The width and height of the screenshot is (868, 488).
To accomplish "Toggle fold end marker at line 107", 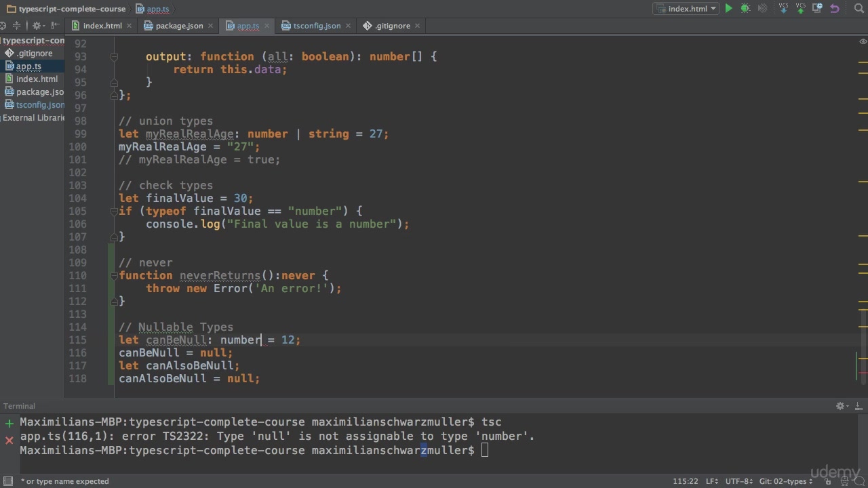I will (114, 237).
